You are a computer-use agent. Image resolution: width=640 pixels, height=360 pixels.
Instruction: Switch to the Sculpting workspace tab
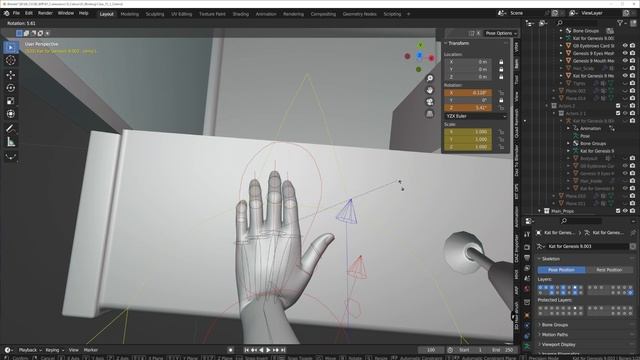(x=155, y=14)
